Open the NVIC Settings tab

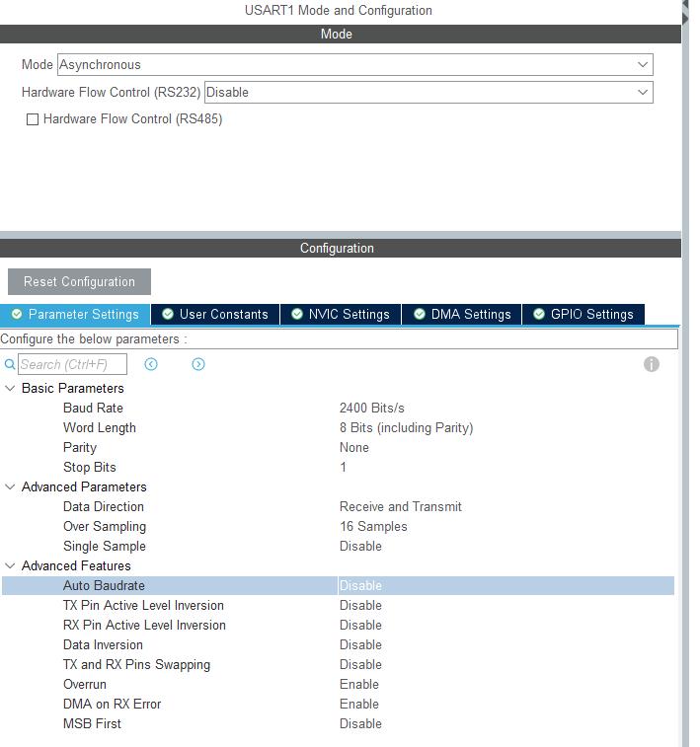tap(341, 315)
